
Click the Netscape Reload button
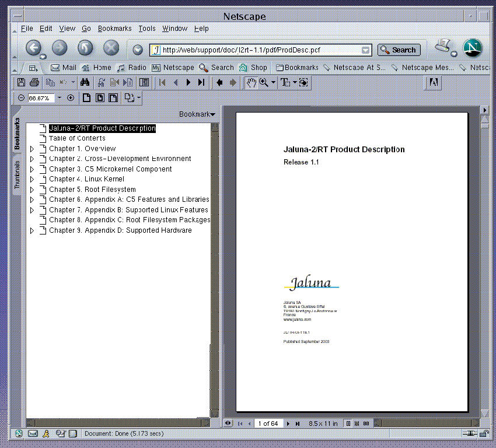85,48
